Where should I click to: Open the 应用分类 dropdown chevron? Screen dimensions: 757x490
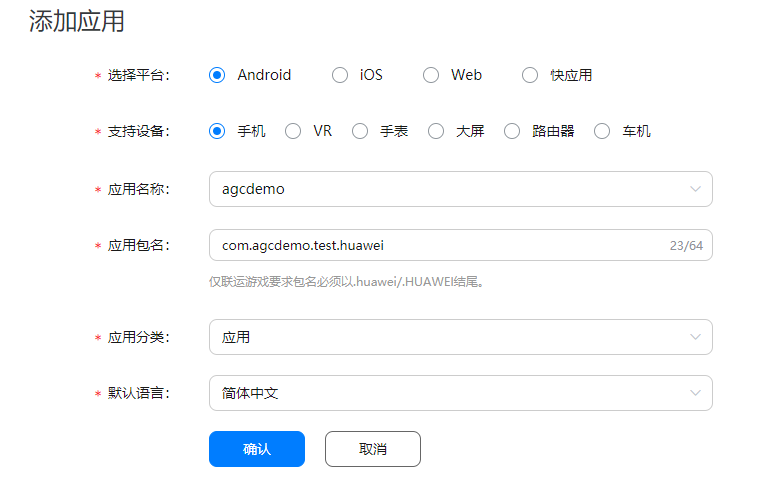click(x=695, y=337)
